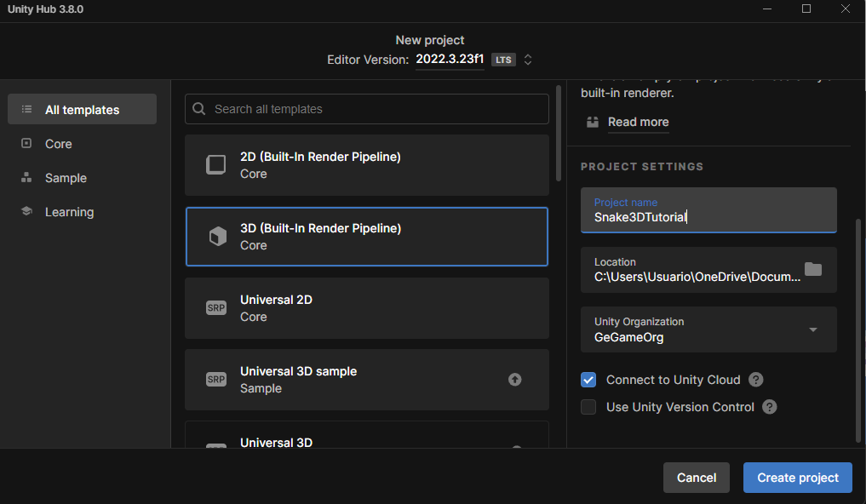866x504 pixels.
Task: Click the project settings panel scrollbar
Action: [858, 331]
